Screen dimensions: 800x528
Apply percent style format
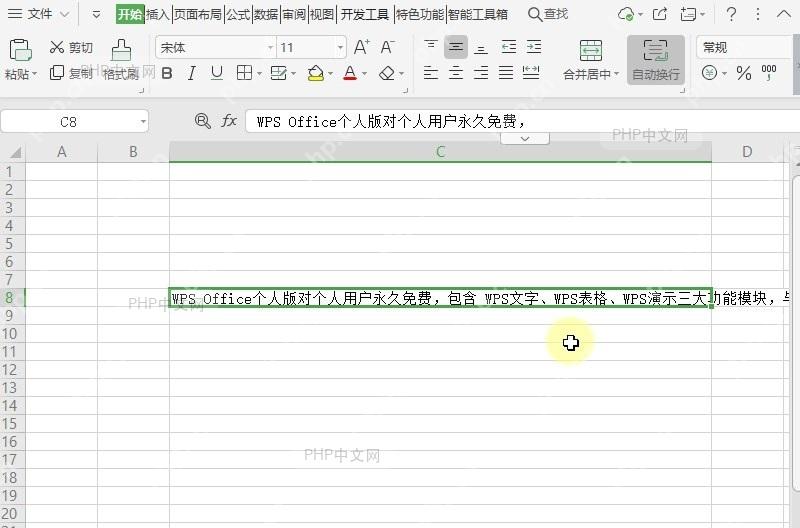(743, 73)
